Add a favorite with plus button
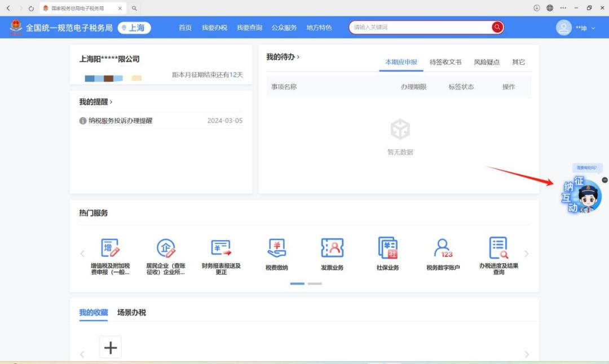This screenshot has width=609, height=364. (111, 347)
